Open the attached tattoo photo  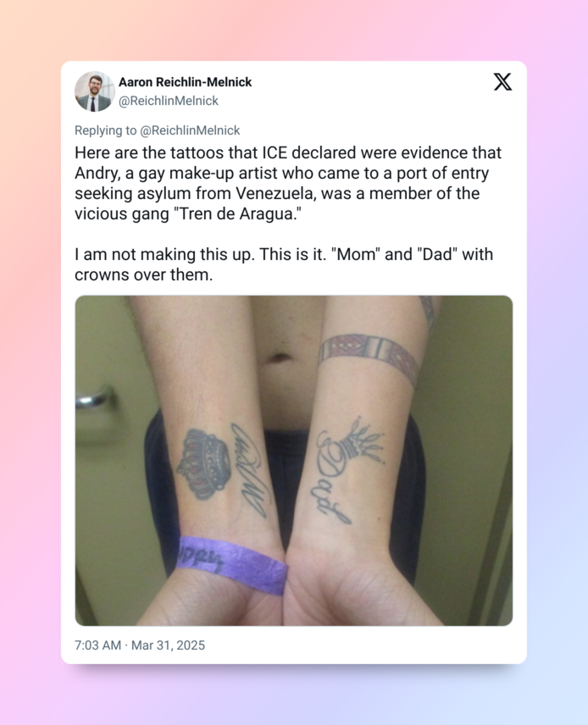[294, 461]
